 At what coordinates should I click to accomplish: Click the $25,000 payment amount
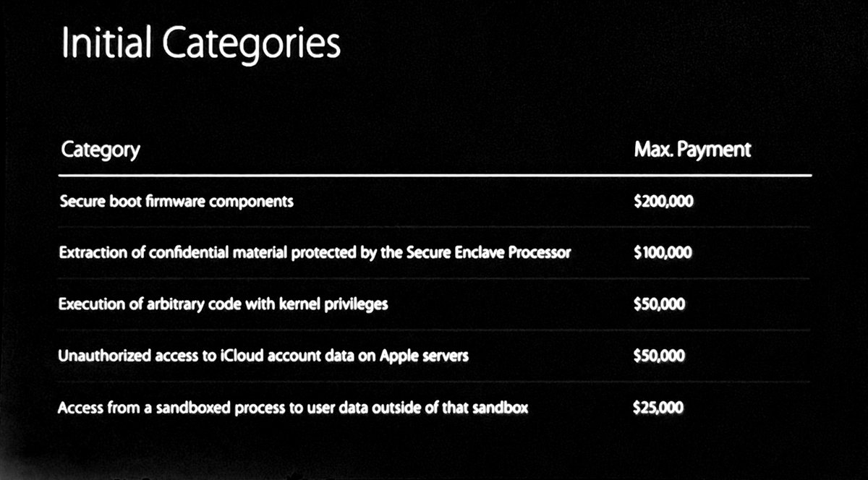(x=658, y=408)
